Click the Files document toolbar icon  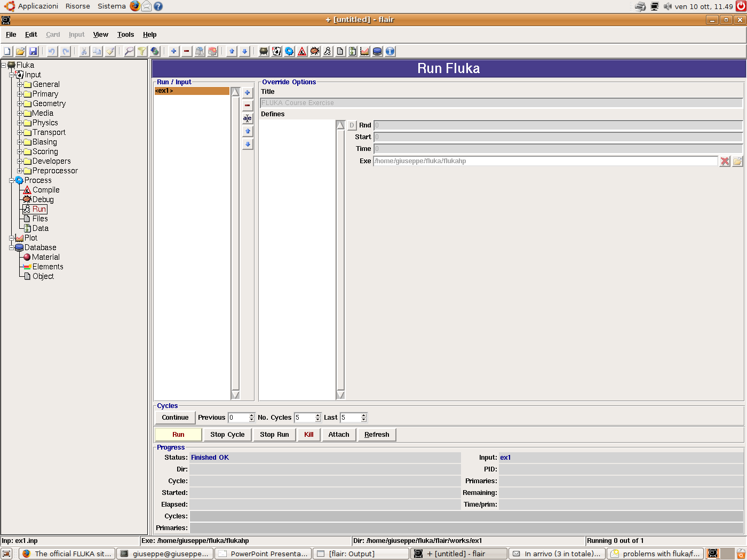click(340, 51)
